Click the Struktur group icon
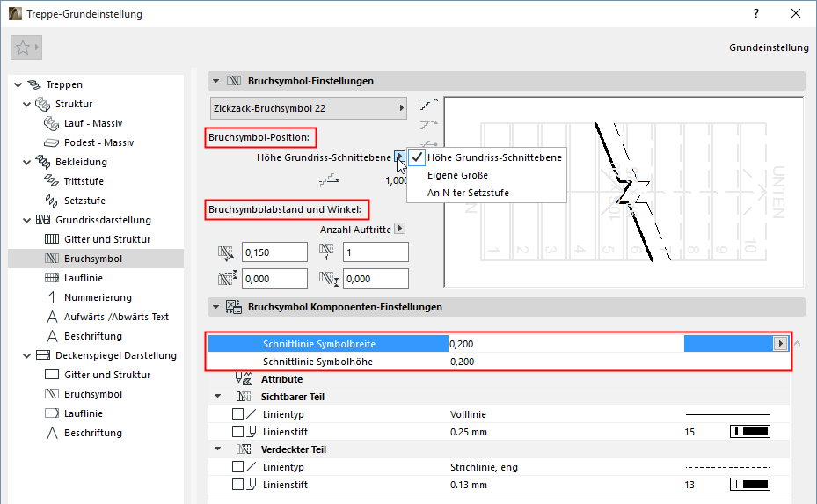The height and width of the screenshot is (504, 817). pos(43,104)
